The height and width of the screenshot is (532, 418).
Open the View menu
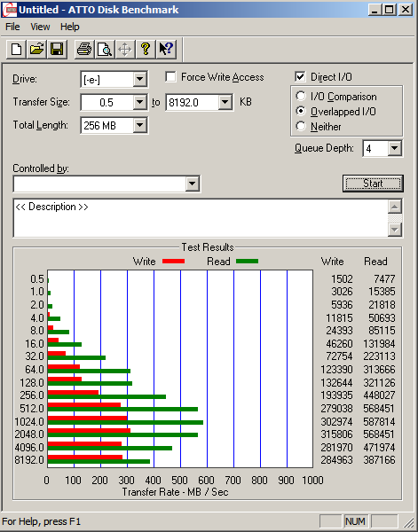[40, 27]
